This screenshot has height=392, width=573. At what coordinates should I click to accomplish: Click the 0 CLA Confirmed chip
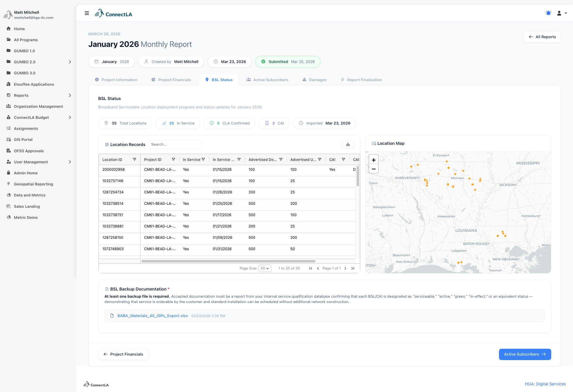point(229,123)
